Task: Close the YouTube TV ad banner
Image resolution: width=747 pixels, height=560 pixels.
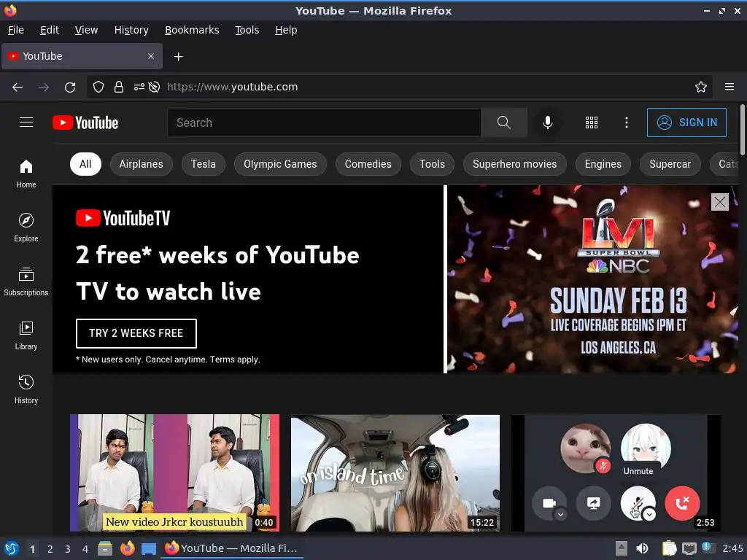Action: (x=719, y=202)
